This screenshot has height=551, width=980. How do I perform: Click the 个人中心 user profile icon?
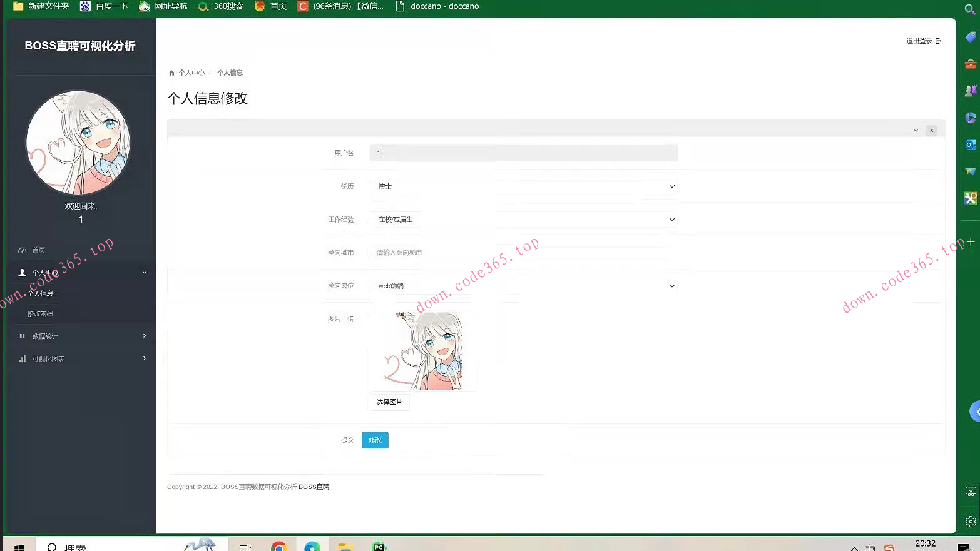click(23, 273)
